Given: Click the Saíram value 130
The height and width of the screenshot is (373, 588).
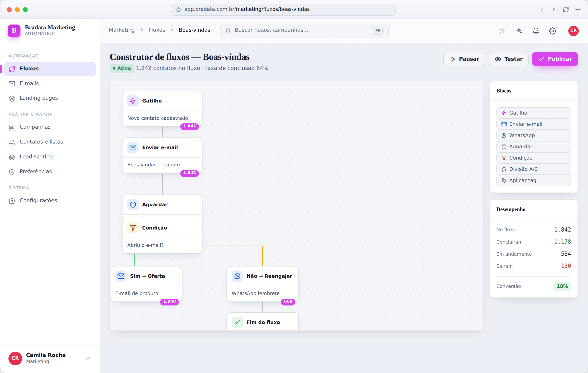Looking at the screenshot, I should 566,266.
